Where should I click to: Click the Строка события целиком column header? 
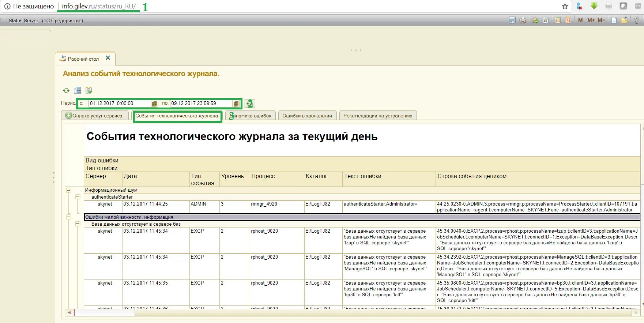click(x=538, y=179)
